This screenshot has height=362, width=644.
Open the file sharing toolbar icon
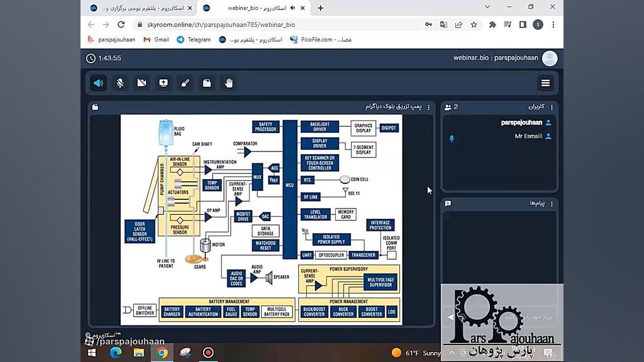coord(207,83)
